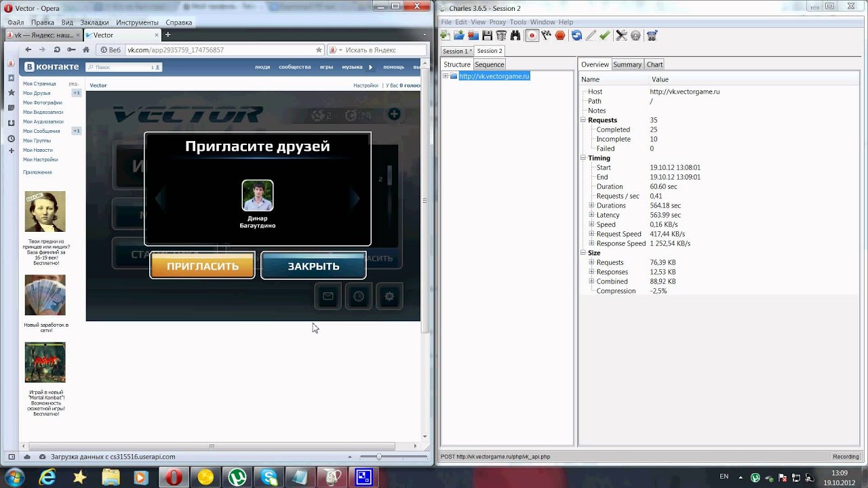Open Find with the binoculars icon
This screenshot has width=868, height=488.
coord(515,35)
